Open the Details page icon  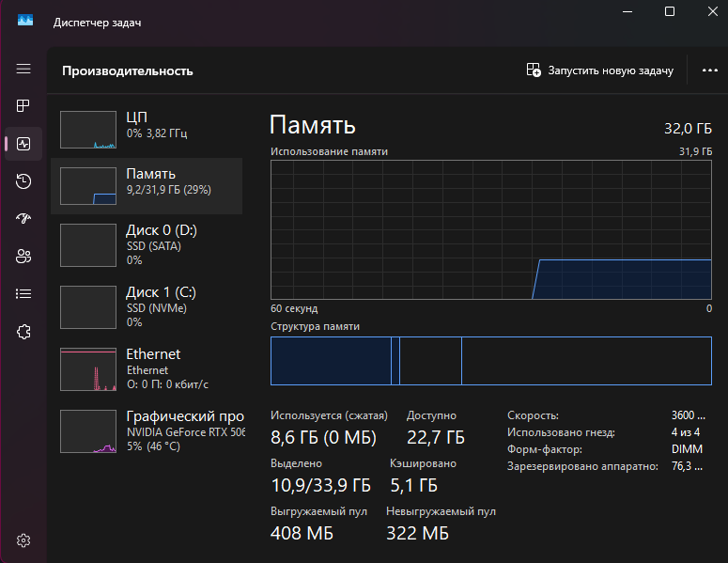(x=23, y=293)
